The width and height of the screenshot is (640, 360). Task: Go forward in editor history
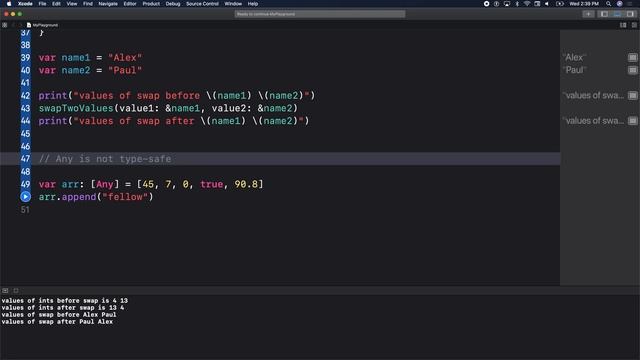coord(20,25)
